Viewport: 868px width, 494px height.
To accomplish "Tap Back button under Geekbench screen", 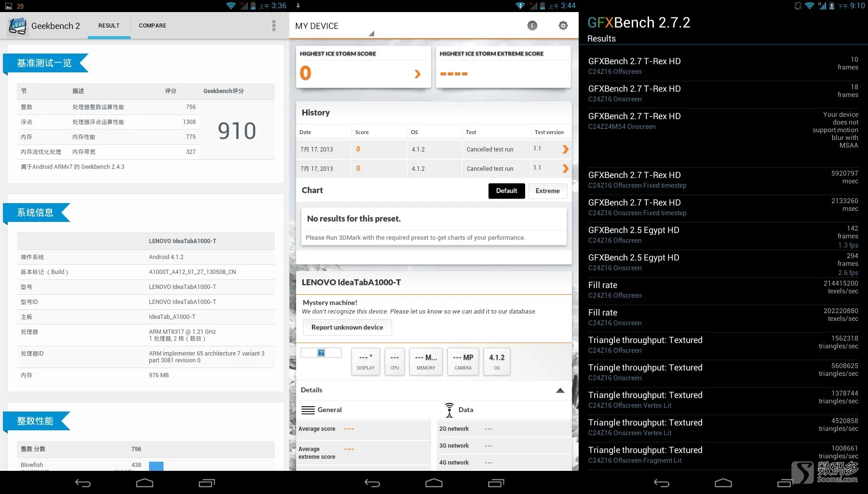I will [83, 483].
